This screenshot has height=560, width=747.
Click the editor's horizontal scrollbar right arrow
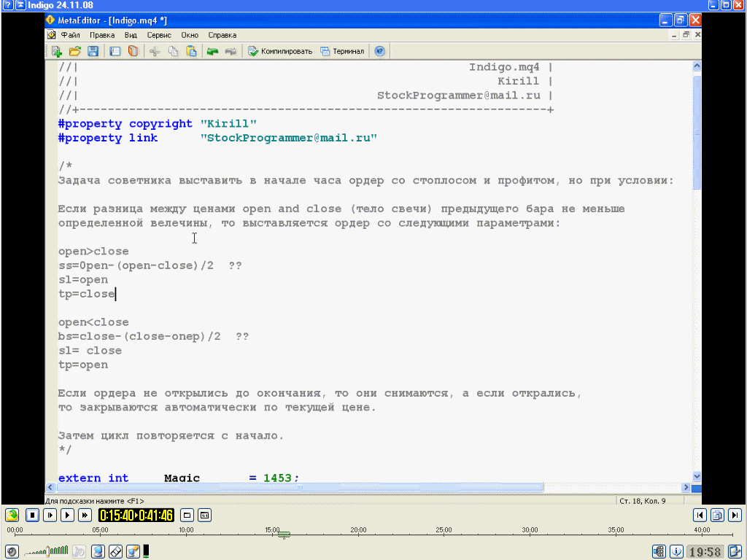(686, 487)
